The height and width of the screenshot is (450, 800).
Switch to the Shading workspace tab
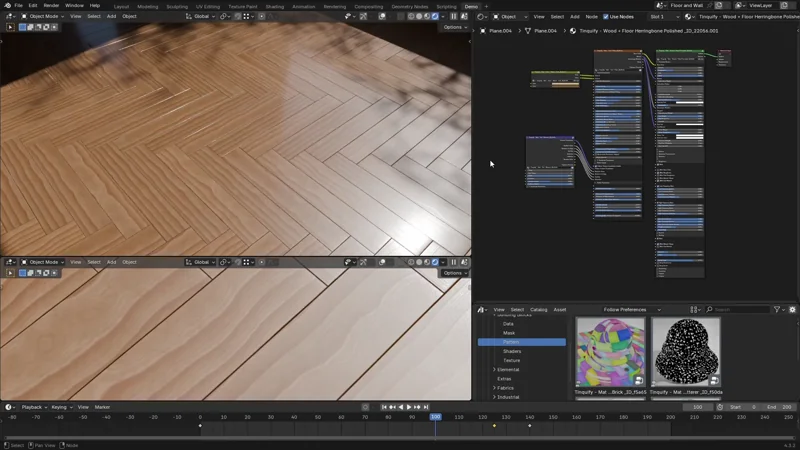[274, 6]
